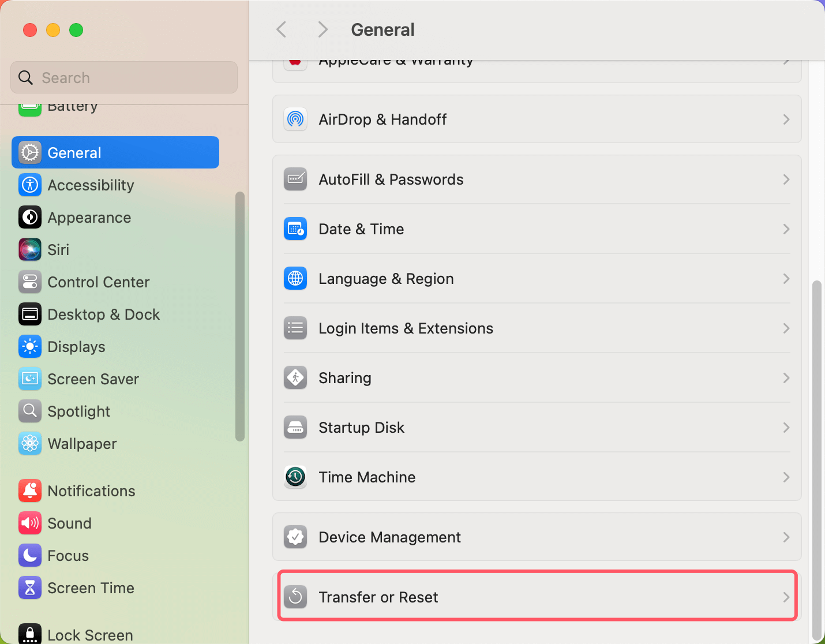Open Appearance settings from sidebar

29,217
